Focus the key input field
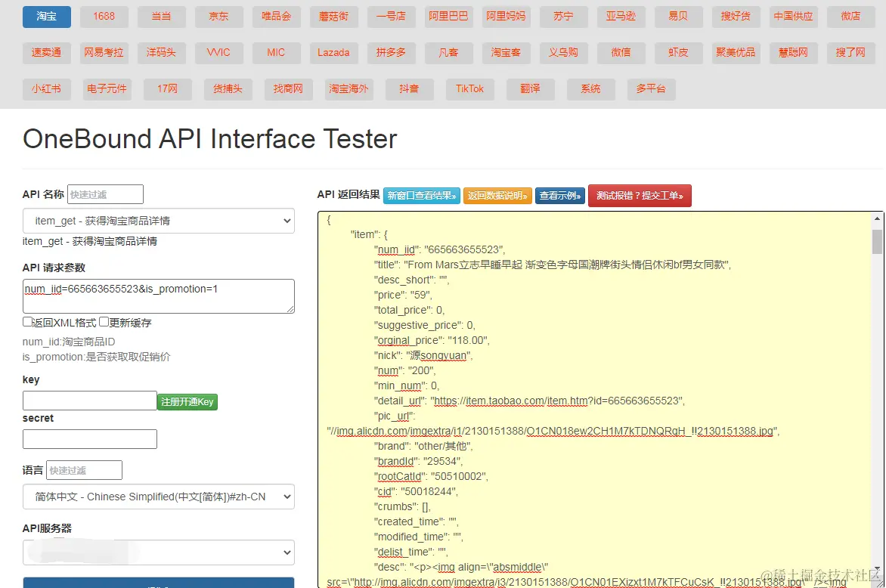This screenshot has width=886, height=588. pyautogui.click(x=89, y=401)
